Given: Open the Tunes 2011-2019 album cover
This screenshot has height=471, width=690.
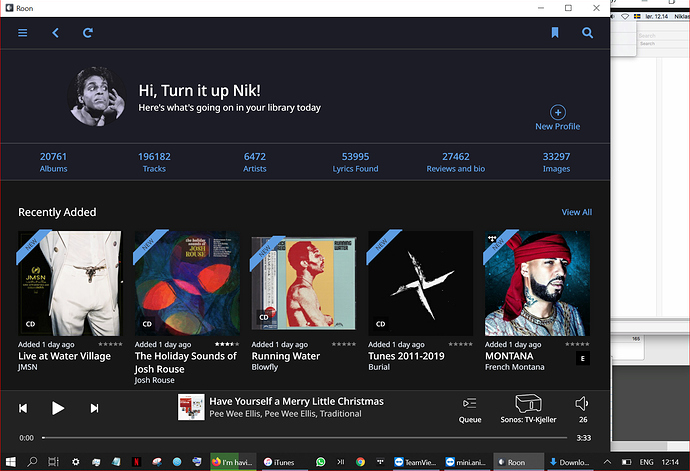Looking at the screenshot, I should pos(421,283).
